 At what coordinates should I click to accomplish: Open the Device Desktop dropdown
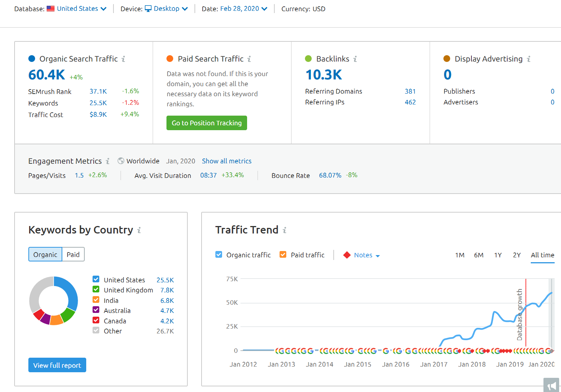tap(166, 9)
